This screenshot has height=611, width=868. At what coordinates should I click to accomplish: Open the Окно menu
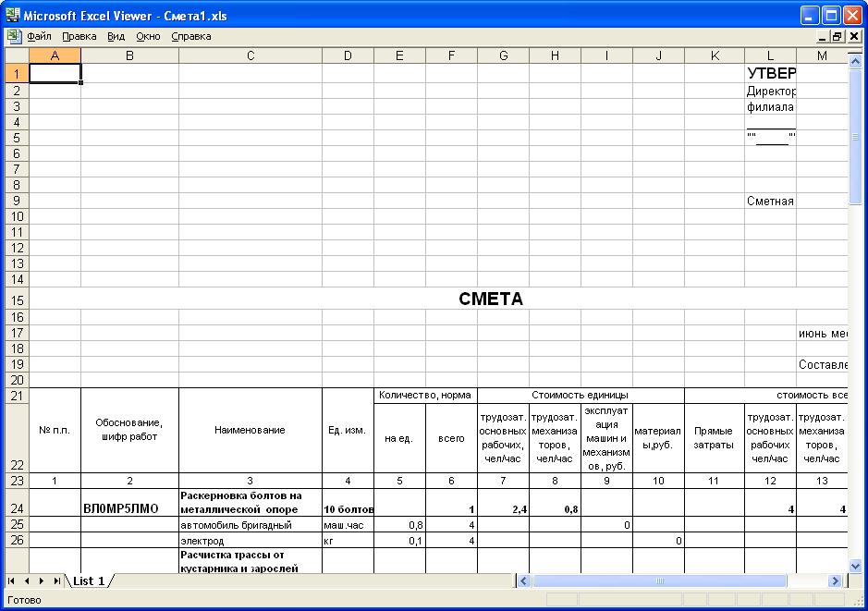click(148, 37)
